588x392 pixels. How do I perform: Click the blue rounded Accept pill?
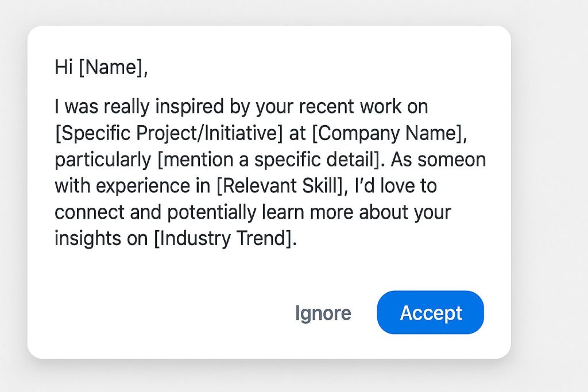[x=430, y=313]
